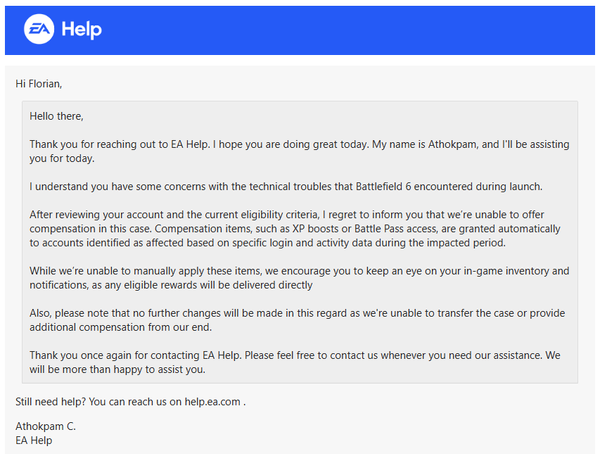Click the 'Also, please note' paragraph
The image size is (600, 454).
300,321
